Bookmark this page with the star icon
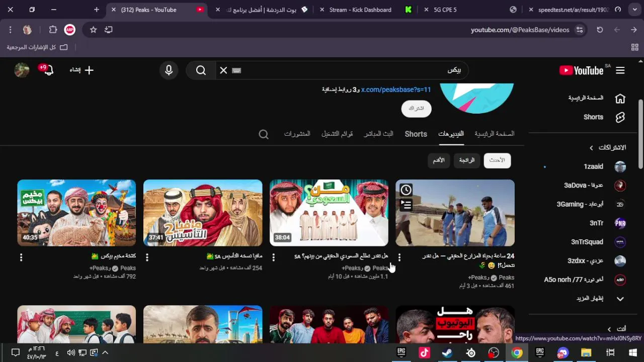Screen dimensions: 644x362 tap(93, 30)
